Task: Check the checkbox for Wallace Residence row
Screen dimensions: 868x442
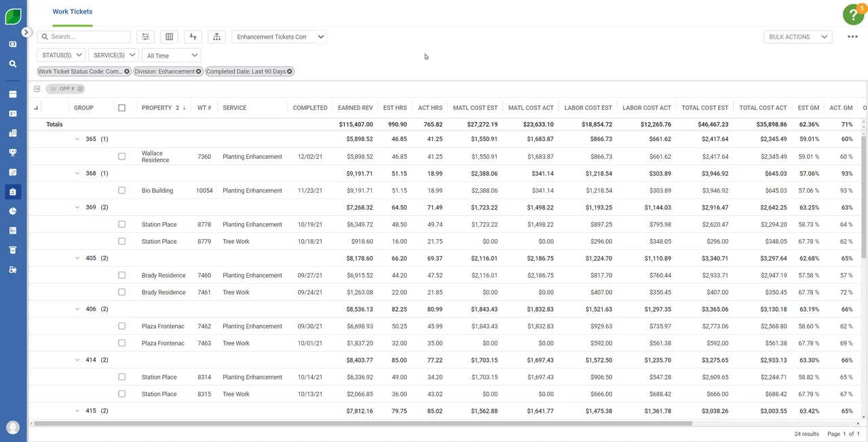Action: (x=122, y=156)
